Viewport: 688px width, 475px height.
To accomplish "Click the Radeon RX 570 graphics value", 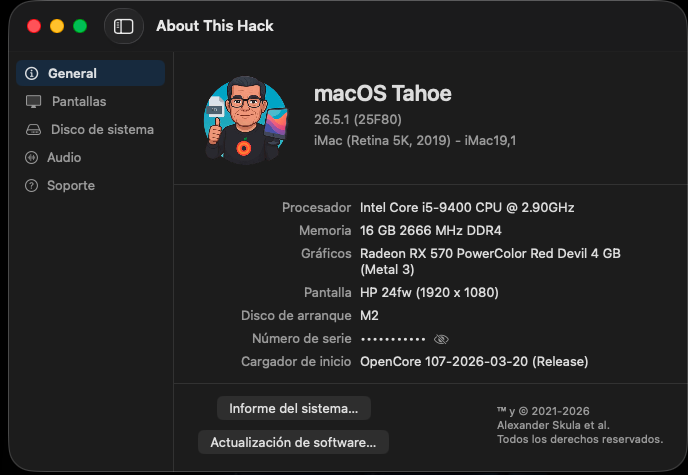I will 490,261.
